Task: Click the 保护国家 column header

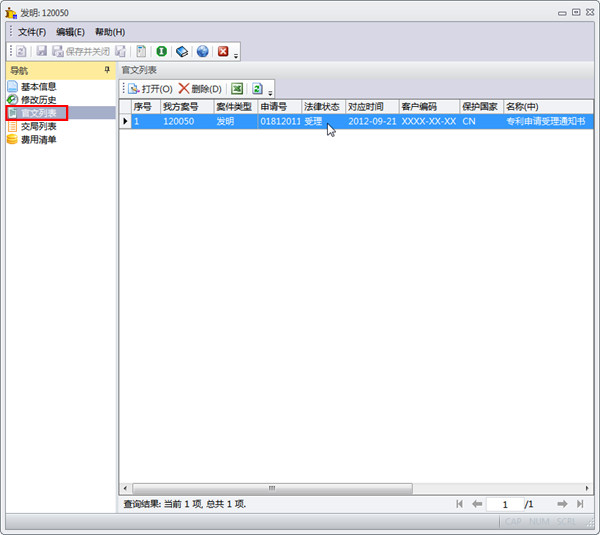Action: click(481, 107)
